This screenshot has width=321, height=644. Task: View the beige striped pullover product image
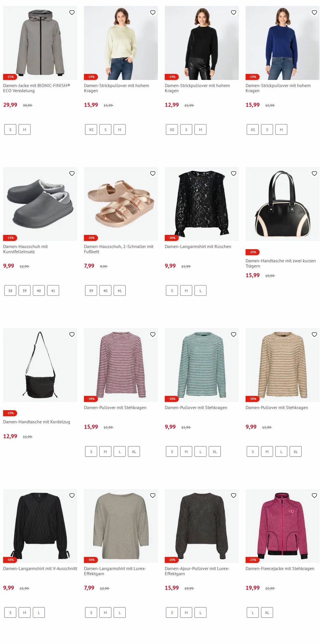282,365
